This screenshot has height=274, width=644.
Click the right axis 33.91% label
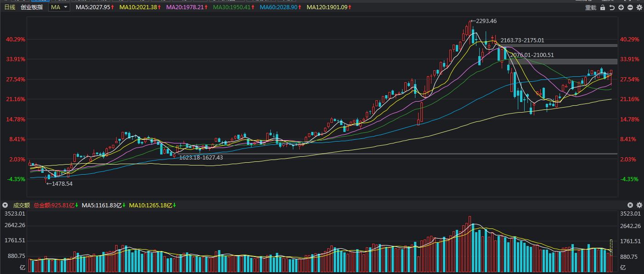(630, 59)
